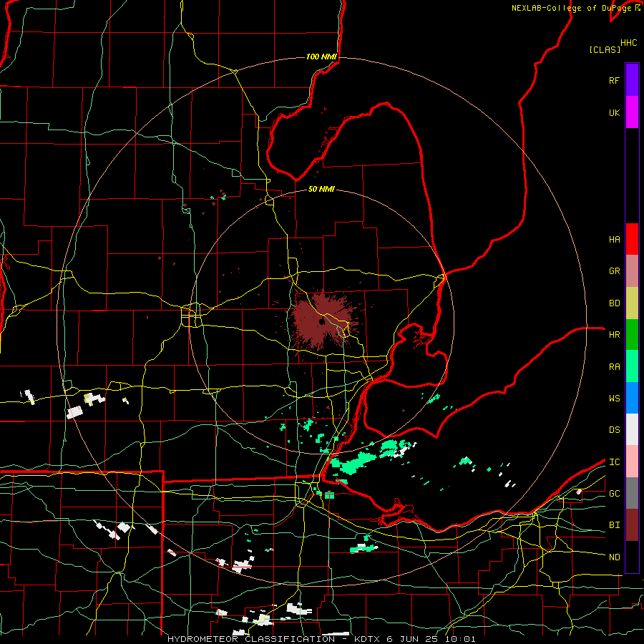Click the KDTX radar site center dot
The width and height of the screenshot is (644, 644).
323,321
